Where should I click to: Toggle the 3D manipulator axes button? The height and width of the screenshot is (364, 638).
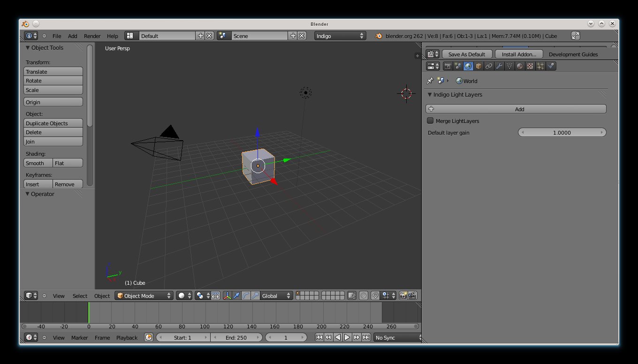227,296
